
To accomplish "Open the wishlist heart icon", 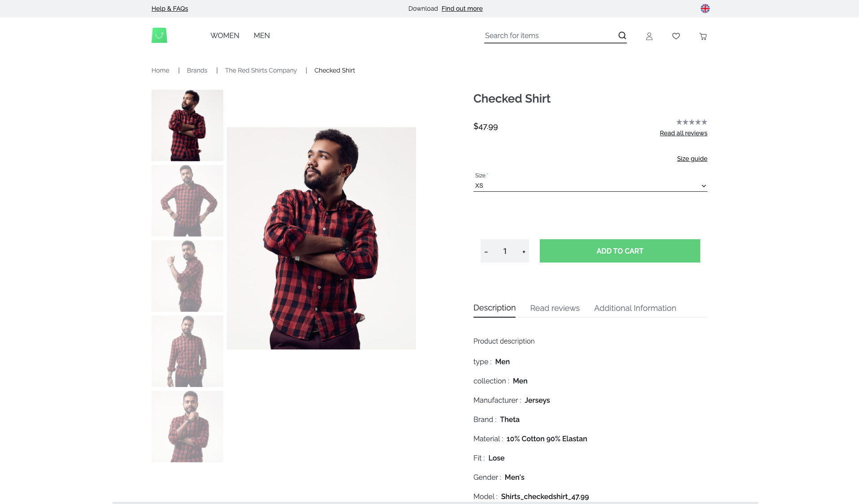I will pyautogui.click(x=676, y=36).
